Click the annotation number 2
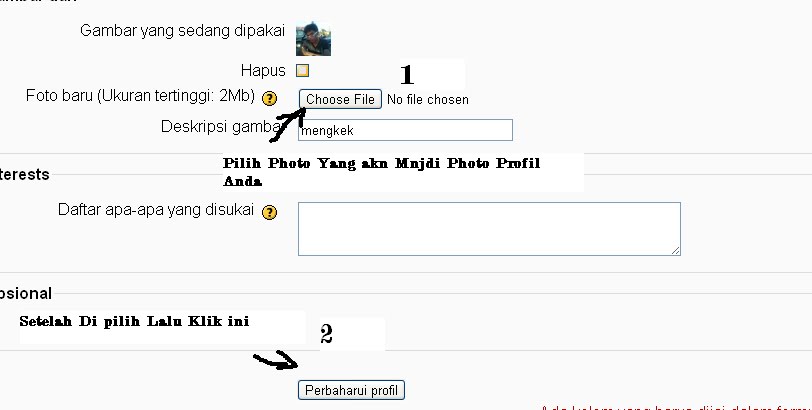 point(326,334)
